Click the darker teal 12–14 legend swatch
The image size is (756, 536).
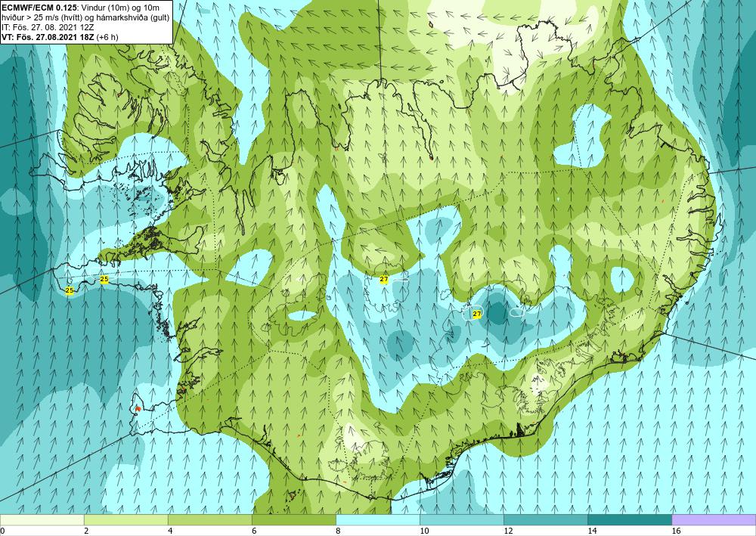point(545,519)
